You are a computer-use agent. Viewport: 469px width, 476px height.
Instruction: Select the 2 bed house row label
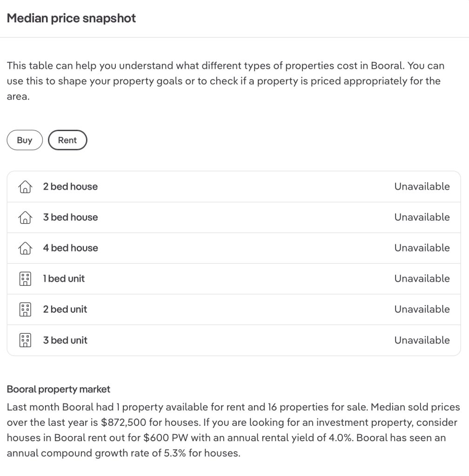pyautogui.click(x=70, y=187)
